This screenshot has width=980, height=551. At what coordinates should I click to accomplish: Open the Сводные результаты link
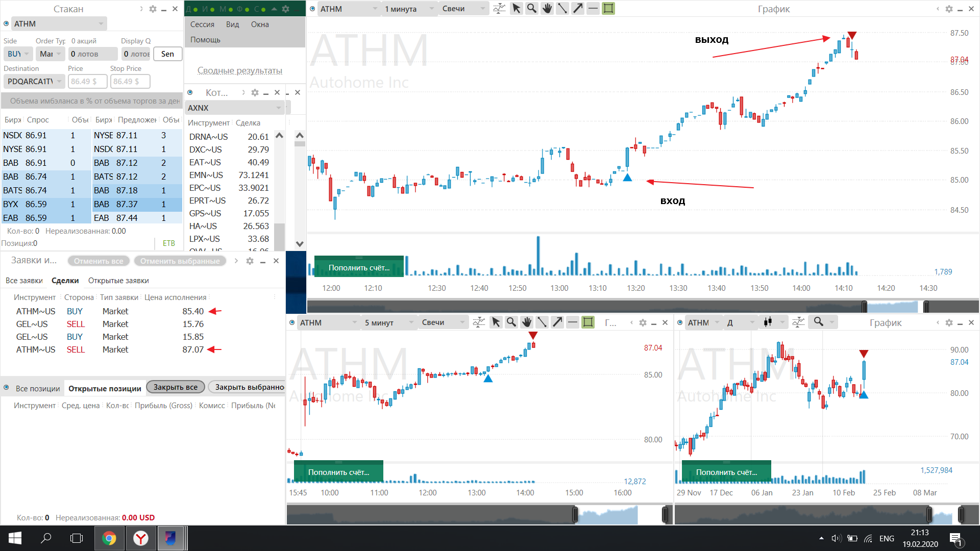click(240, 70)
